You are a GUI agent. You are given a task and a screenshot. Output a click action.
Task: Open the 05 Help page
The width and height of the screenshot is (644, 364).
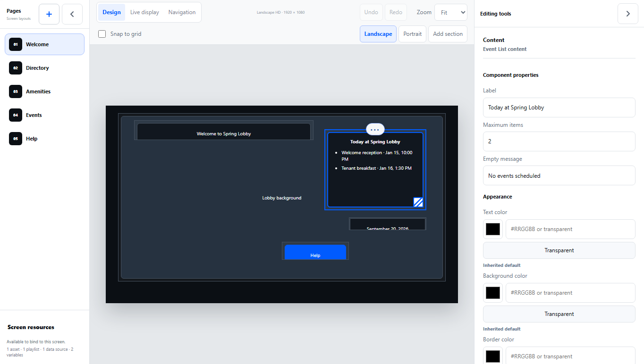pyautogui.click(x=44, y=139)
